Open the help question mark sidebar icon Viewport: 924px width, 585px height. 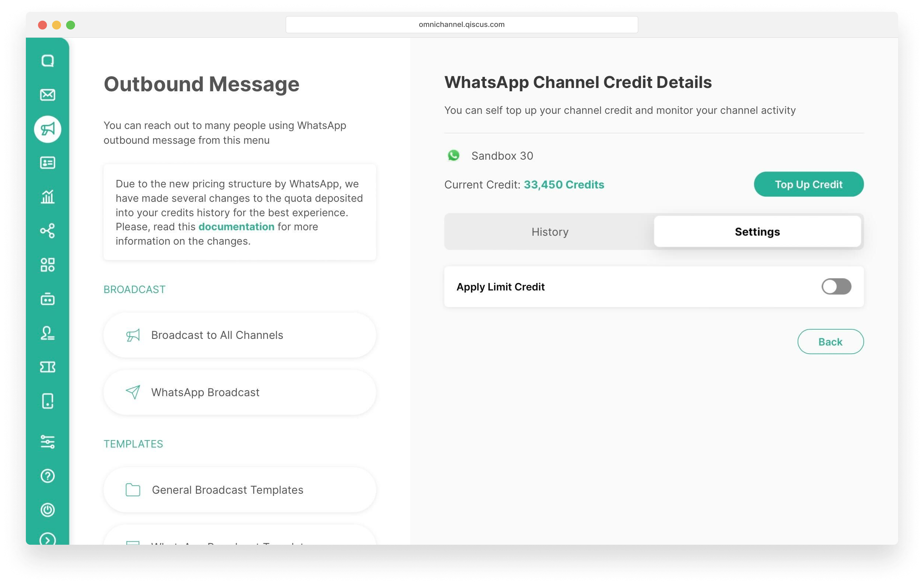48,476
